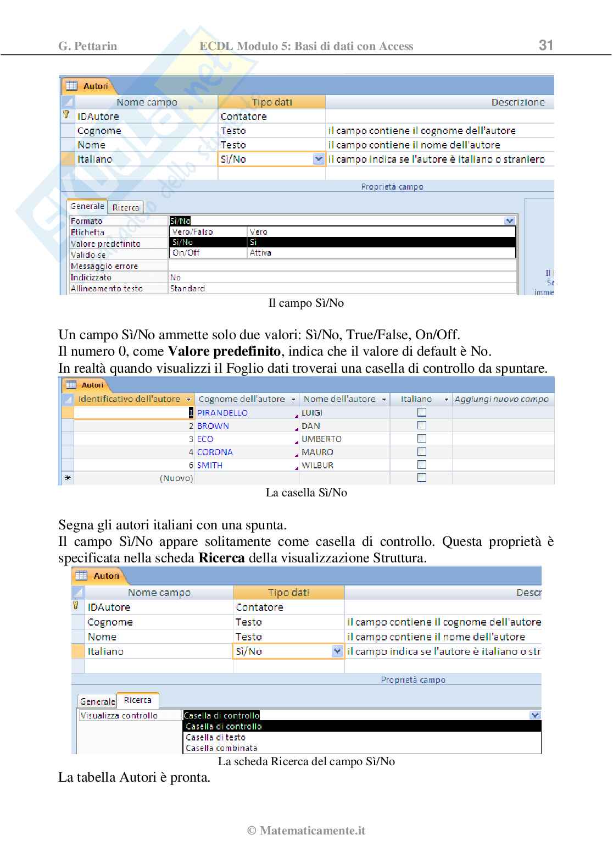
Task: Check the Italiano box for PIRANDELLO
Action: [422, 412]
